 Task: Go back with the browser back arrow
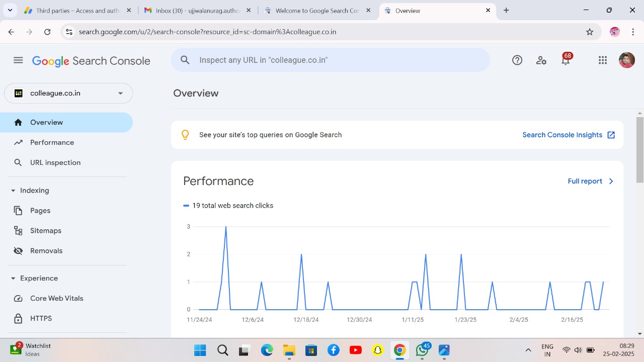[11, 32]
